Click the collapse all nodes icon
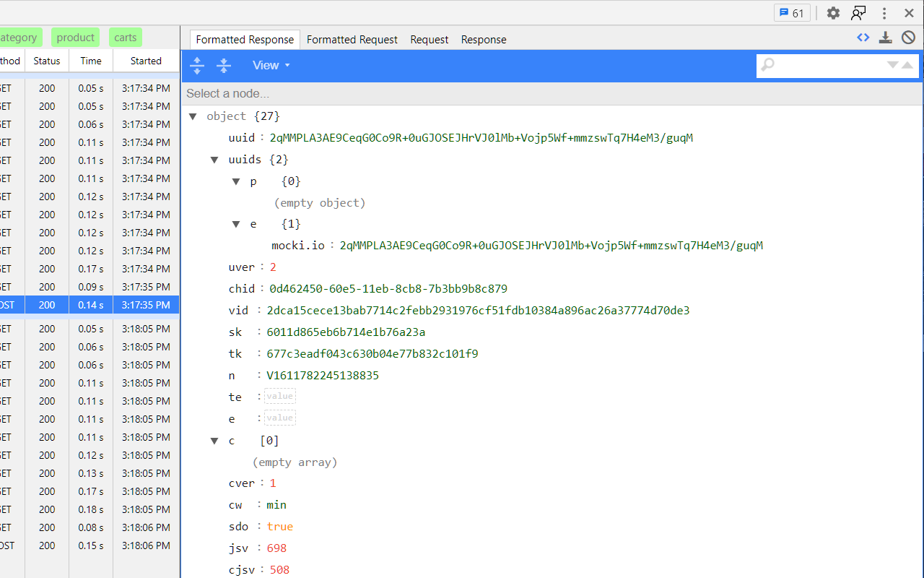 pos(224,66)
